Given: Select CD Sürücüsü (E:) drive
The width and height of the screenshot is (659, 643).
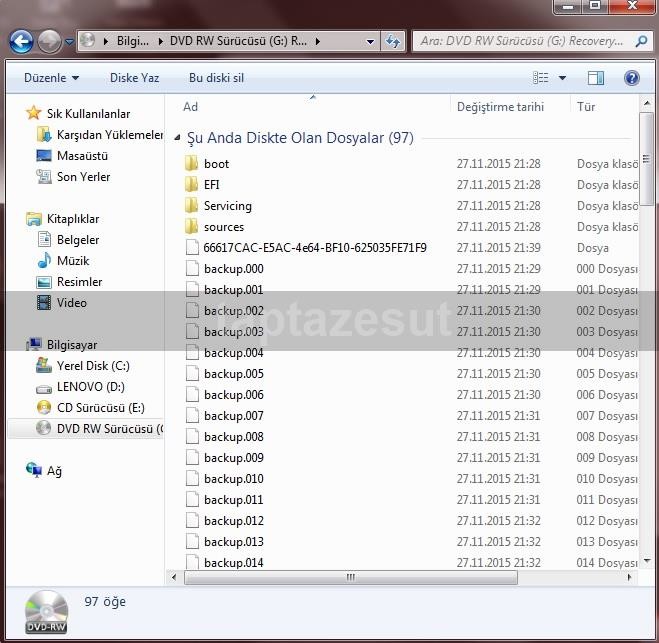Looking at the screenshot, I should point(100,408).
